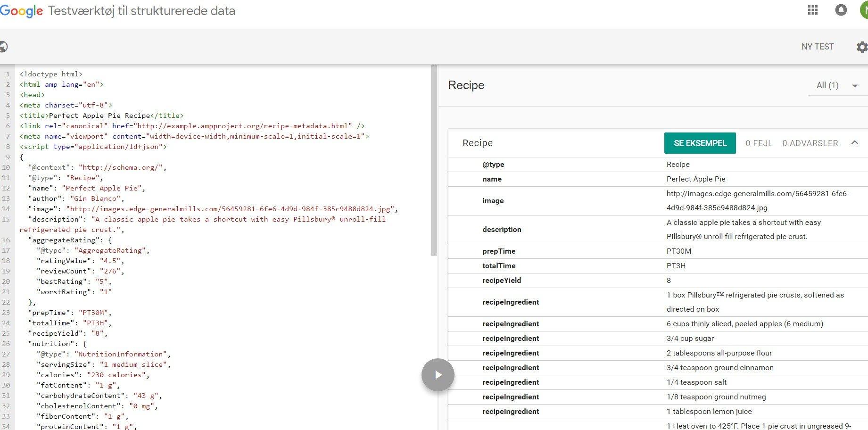
Task: Click the ingredient 3/4 cup sugar
Action: [x=690, y=339]
